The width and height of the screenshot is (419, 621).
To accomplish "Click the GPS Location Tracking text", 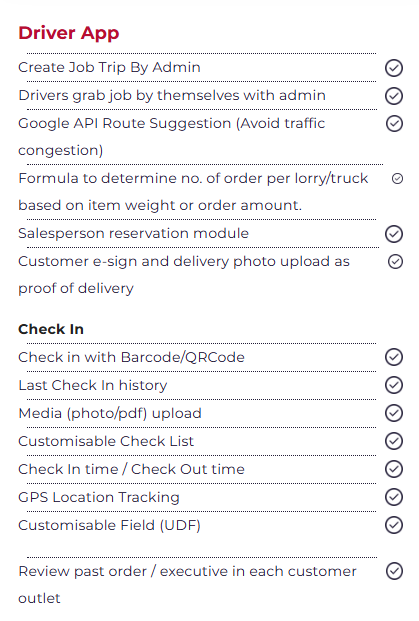I will coord(99,497).
